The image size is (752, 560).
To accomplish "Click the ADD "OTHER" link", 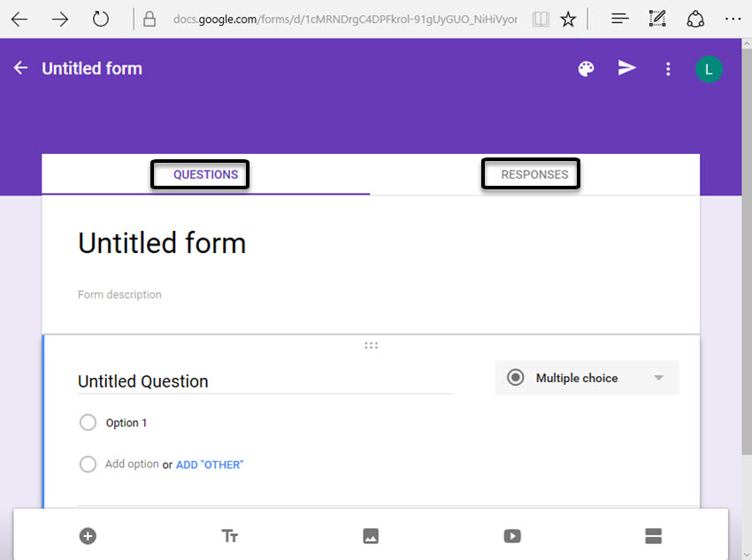I will [209, 464].
